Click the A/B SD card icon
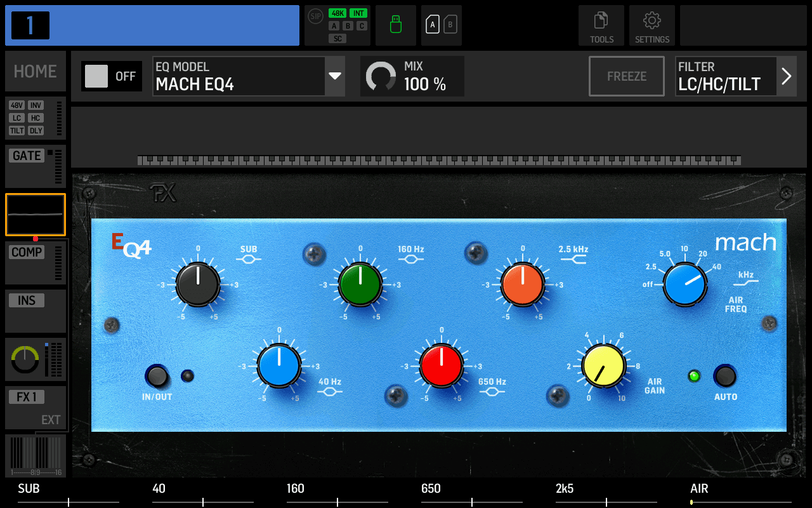The width and height of the screenshot is (812, 508). pos(442,25)
